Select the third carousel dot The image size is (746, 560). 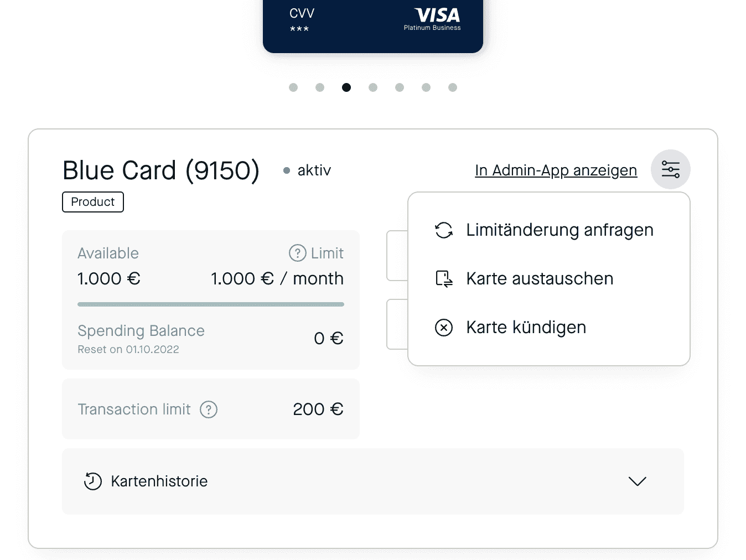(346, 87)
